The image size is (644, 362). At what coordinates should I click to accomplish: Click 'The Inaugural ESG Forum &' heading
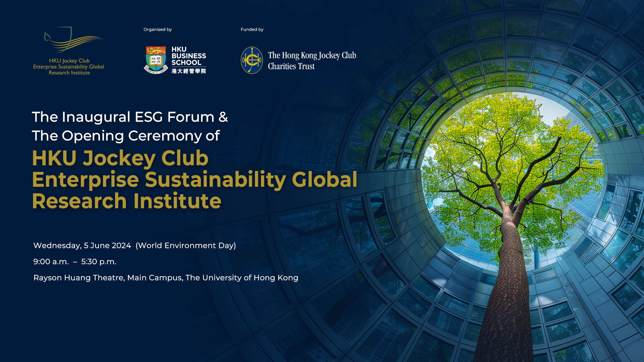click(130, 117)
